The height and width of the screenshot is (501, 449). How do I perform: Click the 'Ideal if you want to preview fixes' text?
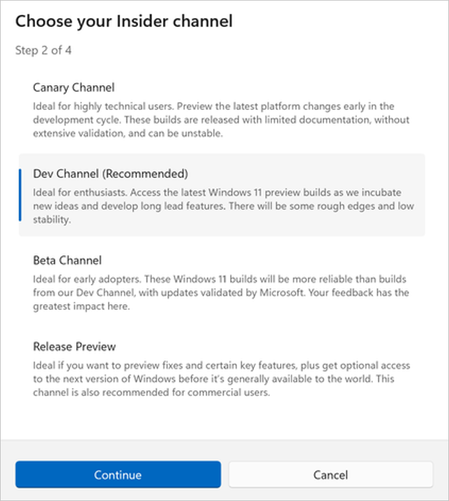[221, 379]
